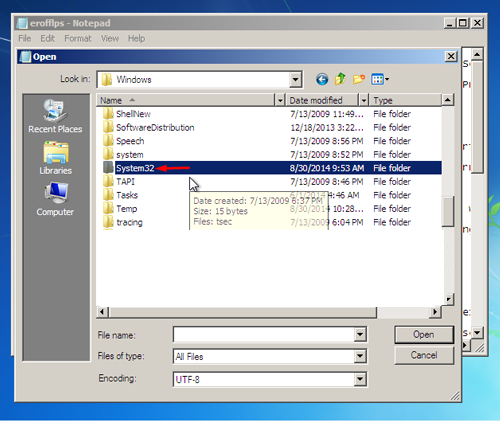
Task: Sort by the Date modified column header
Action: 322,100
